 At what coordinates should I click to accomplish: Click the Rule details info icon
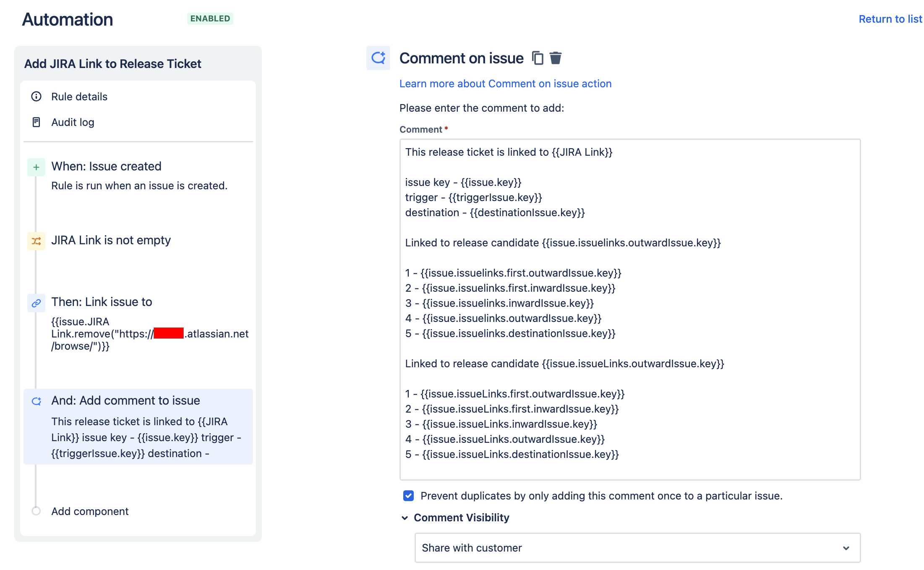coord(37,97)
